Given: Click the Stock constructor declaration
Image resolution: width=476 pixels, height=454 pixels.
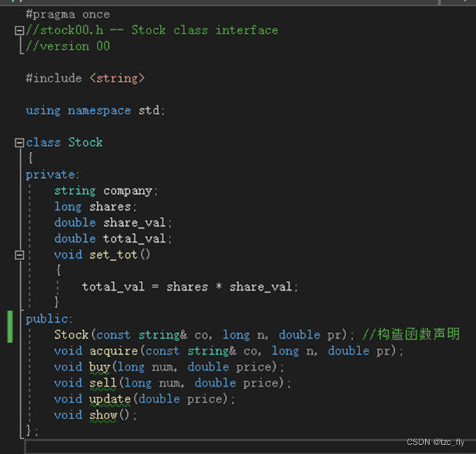Looking at the screenshot, I should [204, 335].
